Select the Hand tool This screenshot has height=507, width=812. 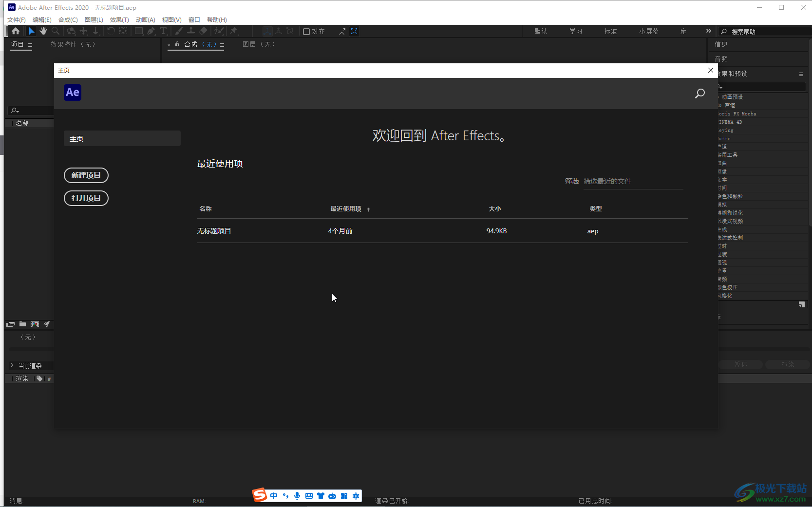click(43, 31)
